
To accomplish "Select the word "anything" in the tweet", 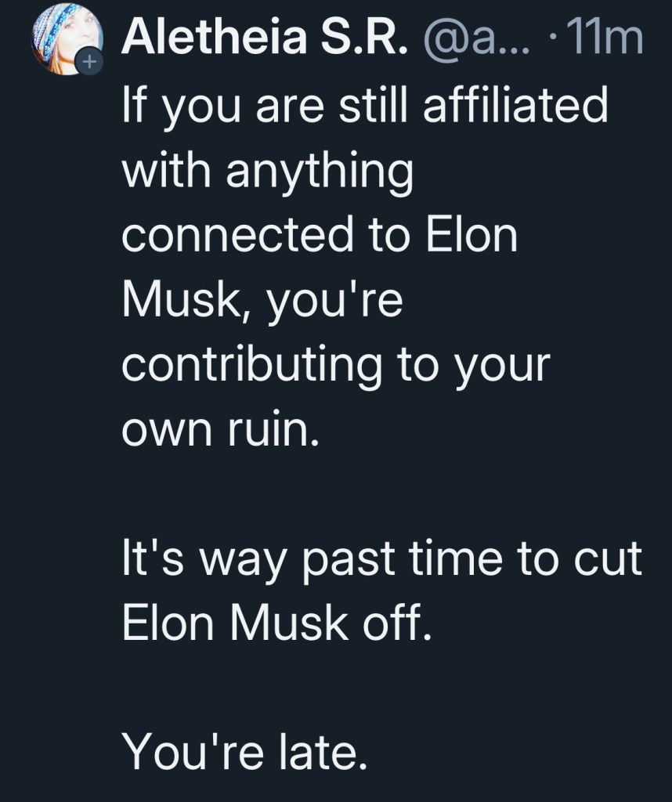I will point(320,172).
